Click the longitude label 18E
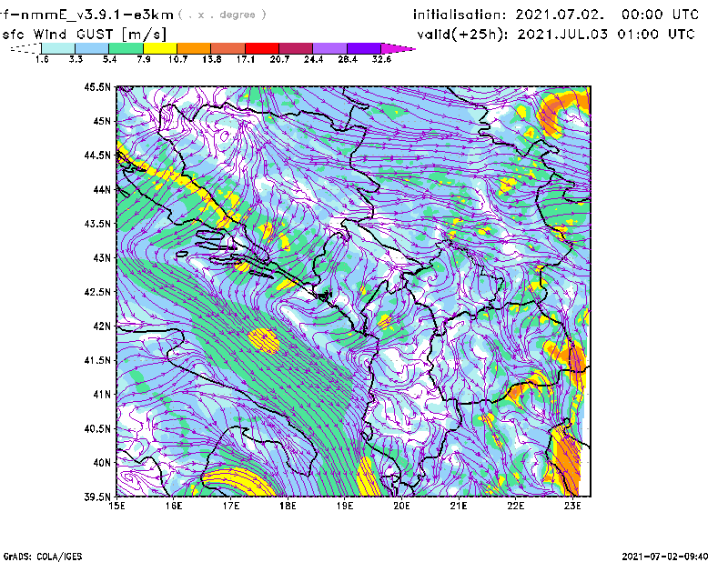Viewport: 728px width, 562px height. (x=288, y=506)
